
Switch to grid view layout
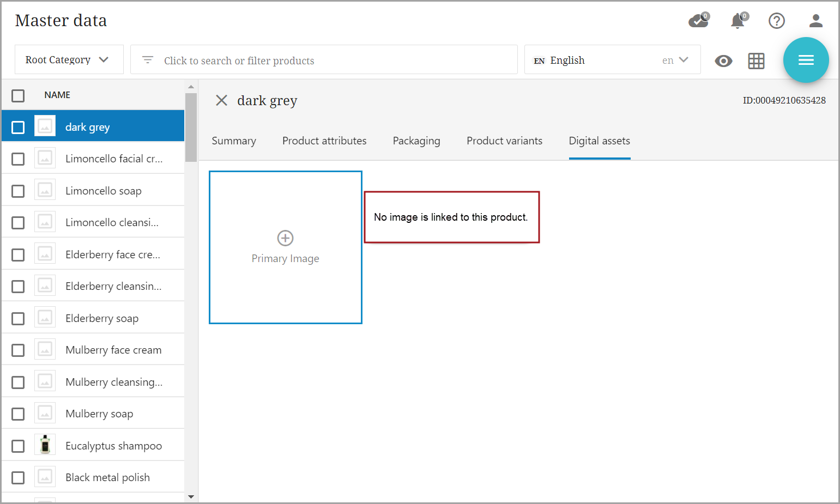756,61
